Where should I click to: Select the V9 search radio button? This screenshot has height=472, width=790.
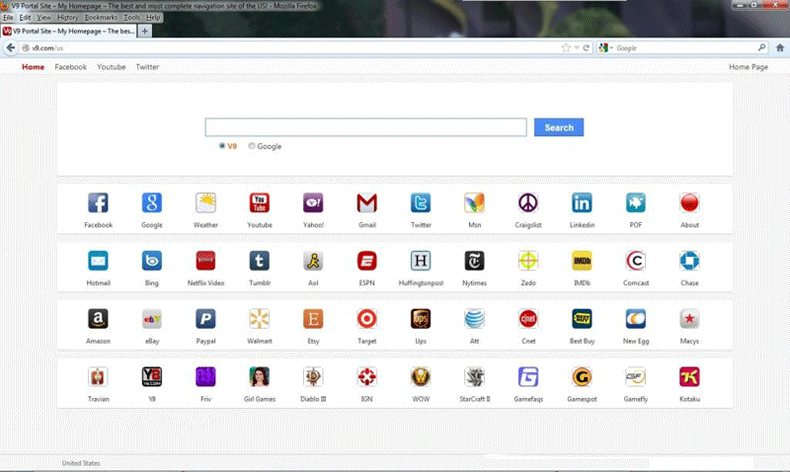(x=222, y=145)
